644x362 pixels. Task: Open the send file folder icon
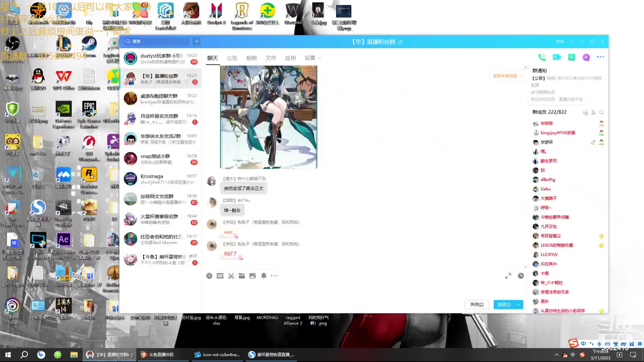(242, 276)
